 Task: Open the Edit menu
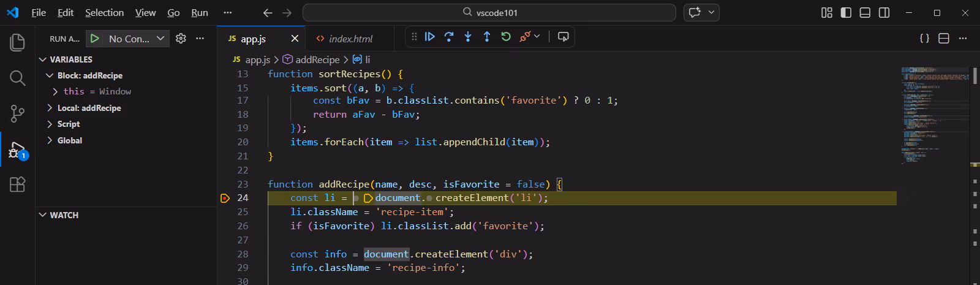point(66,13)
